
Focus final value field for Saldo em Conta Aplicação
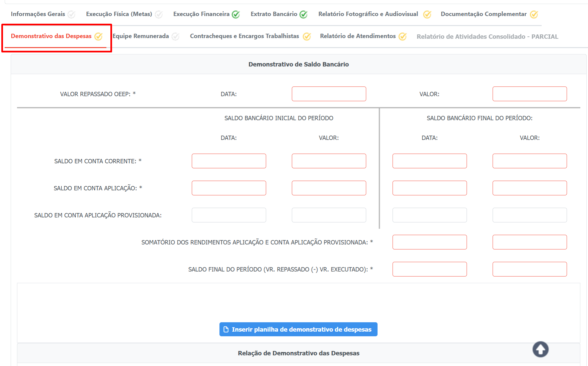[x=529, y=188]
